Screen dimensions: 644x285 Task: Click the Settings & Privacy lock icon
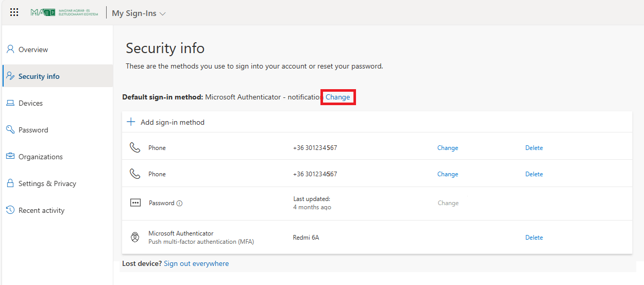pos(10,183)
